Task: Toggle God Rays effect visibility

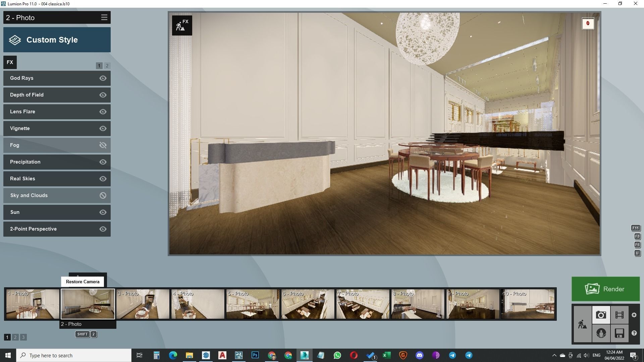Action: click(103, 78)
